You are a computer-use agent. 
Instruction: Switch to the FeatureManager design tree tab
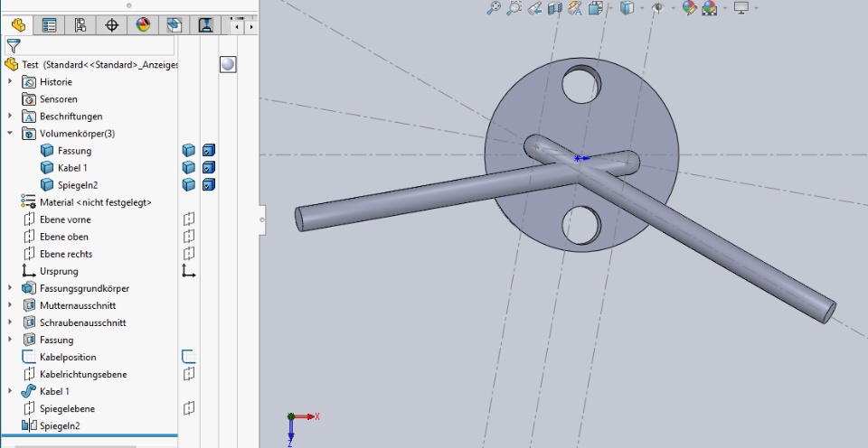coord(18,25)
